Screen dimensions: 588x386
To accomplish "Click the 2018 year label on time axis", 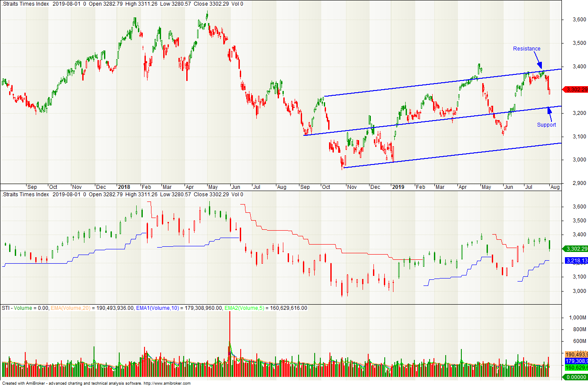I will 124,187.
